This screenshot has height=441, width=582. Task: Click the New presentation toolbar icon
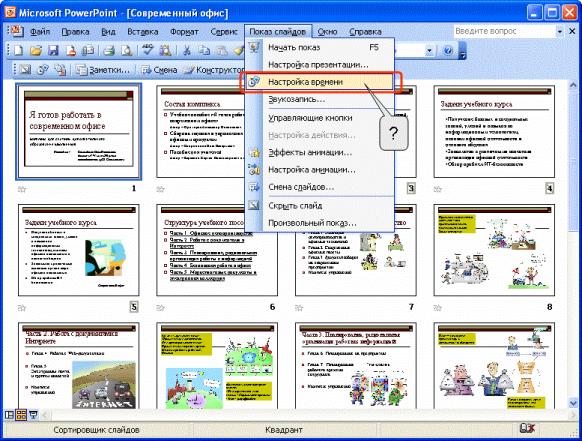pyautogui.click(x=17, y=50)
